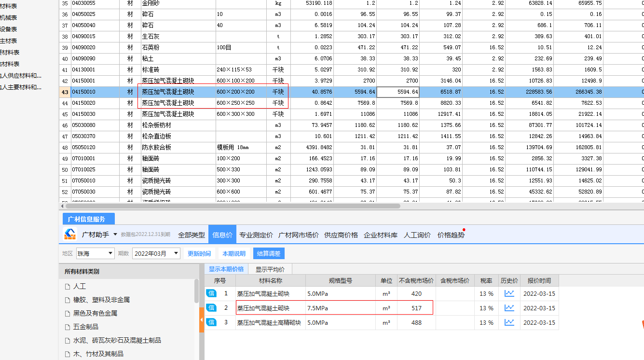Switch to 信息价 tab
Viewport: 644px width, 360px height.
[222, 235]
